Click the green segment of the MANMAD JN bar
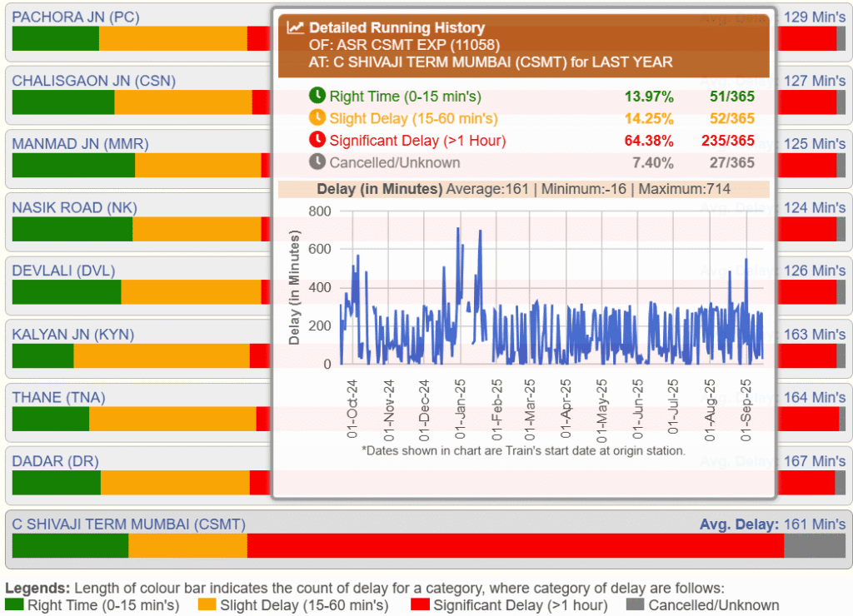Viewport: 853px width, 616px height. [73, 166]
